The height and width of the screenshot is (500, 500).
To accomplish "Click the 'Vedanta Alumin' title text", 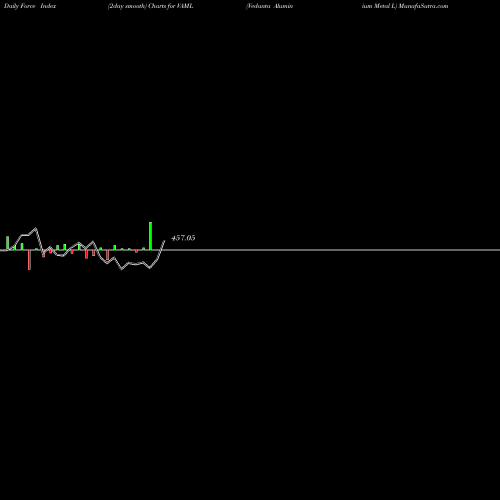I will coord(269,6).
